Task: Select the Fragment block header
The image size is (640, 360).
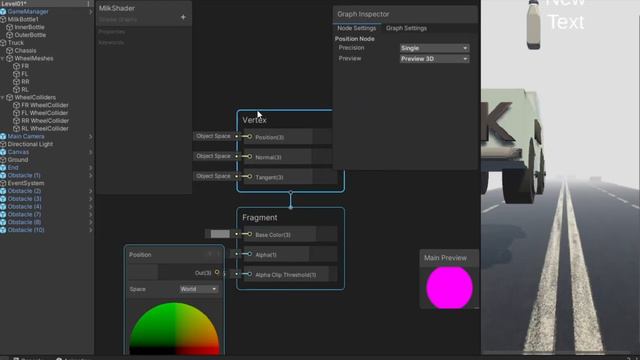Action: tap(260, 218)
